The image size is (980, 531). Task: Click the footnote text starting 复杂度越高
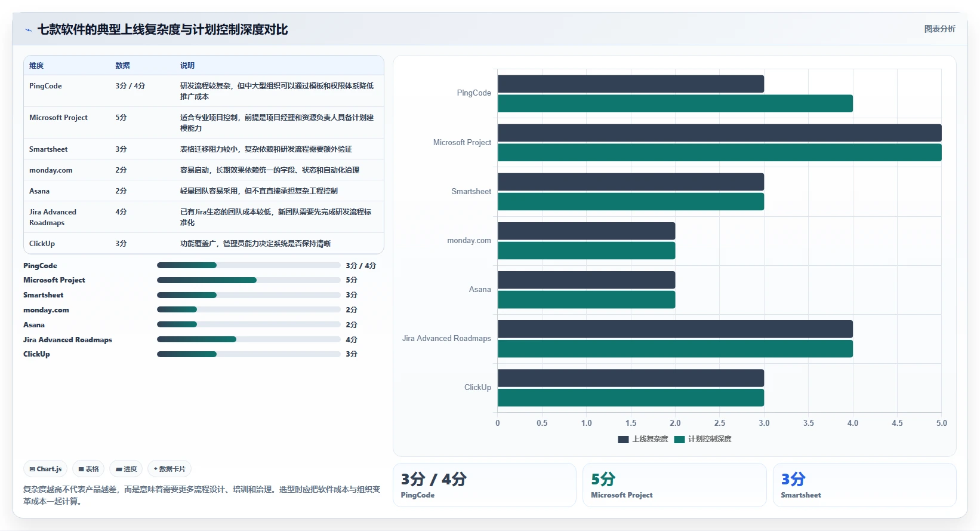click(x=202, y=495)
